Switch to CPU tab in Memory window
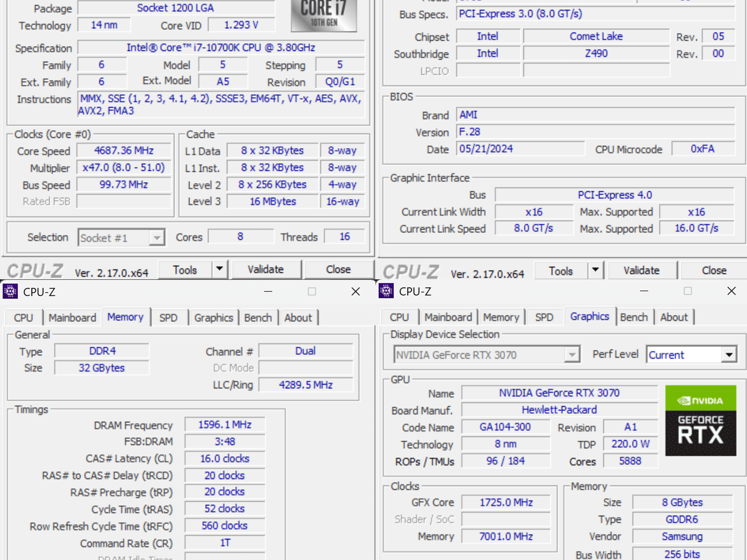Screen dimensions: 747x560 coord(23,318)
